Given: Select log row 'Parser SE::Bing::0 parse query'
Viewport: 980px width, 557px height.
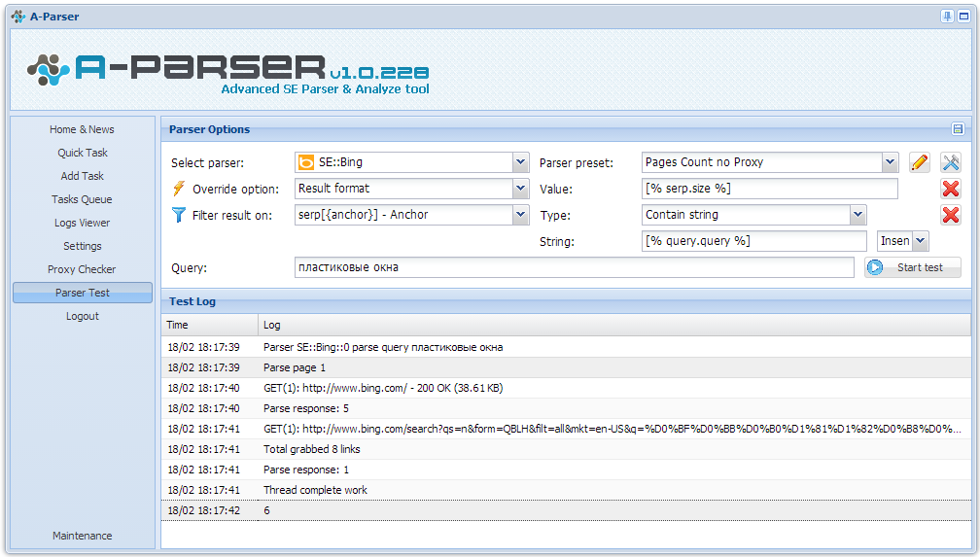Looking at the screenshot, I should pos(566,347).
